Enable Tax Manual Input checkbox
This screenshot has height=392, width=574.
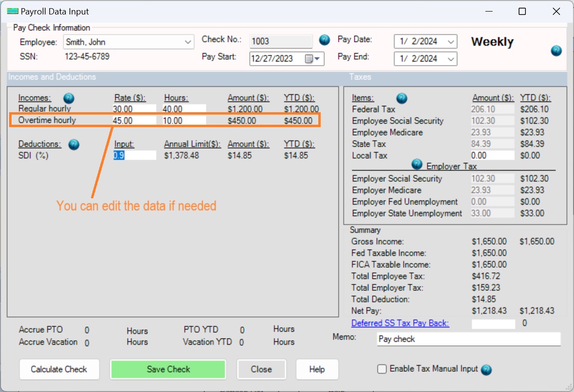[382, 369]
